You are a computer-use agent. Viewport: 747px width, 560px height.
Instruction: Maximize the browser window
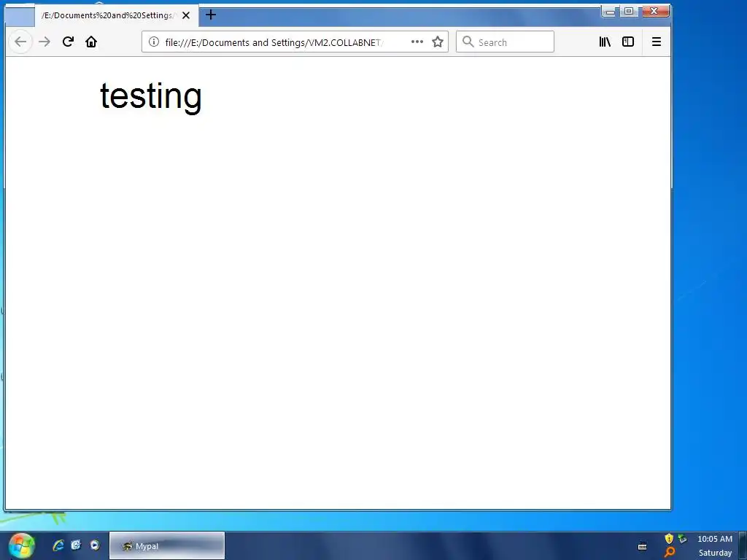pos(629,12)
